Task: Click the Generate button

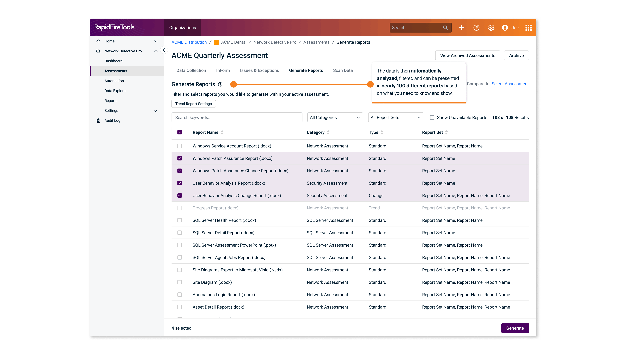Action: (515, 328)
